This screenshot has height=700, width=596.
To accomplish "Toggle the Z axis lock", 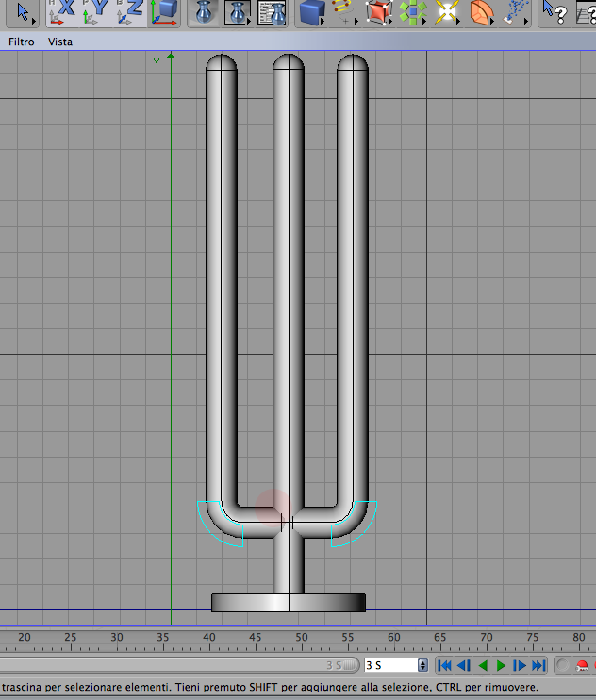I will pyautogui.click(x=130, y=12).
